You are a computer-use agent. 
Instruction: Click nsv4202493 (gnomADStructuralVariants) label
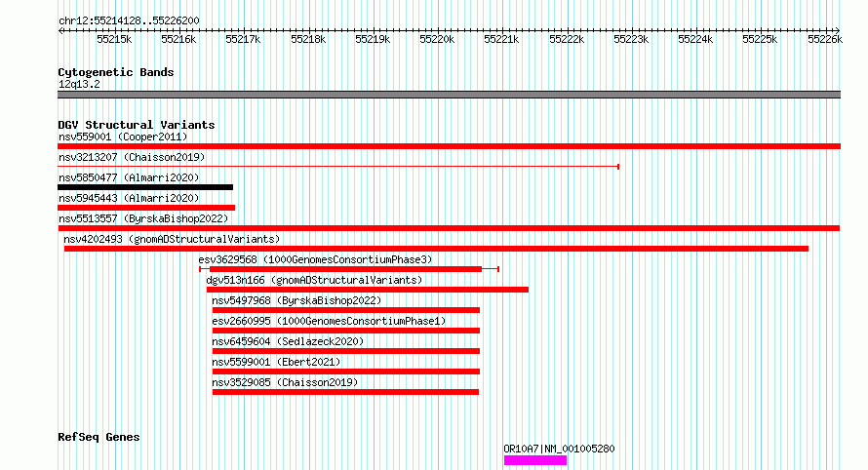(173, 239)
